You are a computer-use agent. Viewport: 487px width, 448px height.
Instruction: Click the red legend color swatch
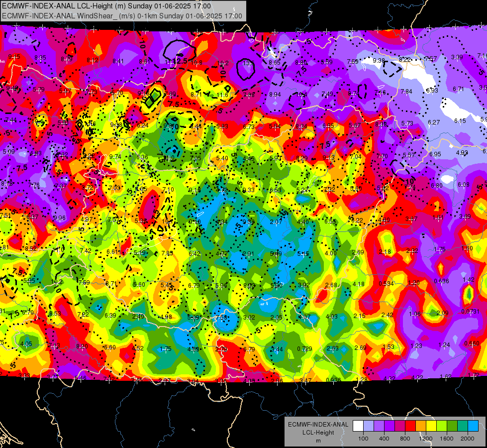pos(410,426)
